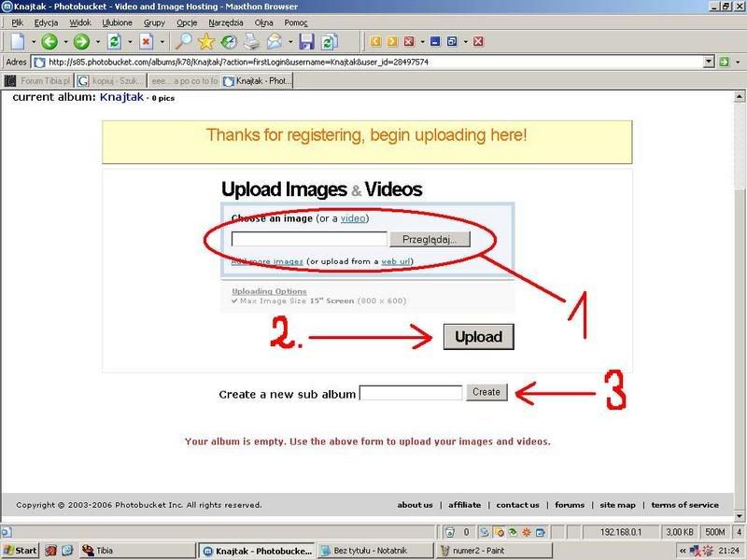Stop loading with the red X page icon
This screenshot has width=747, height=560.
coord(147,41)
